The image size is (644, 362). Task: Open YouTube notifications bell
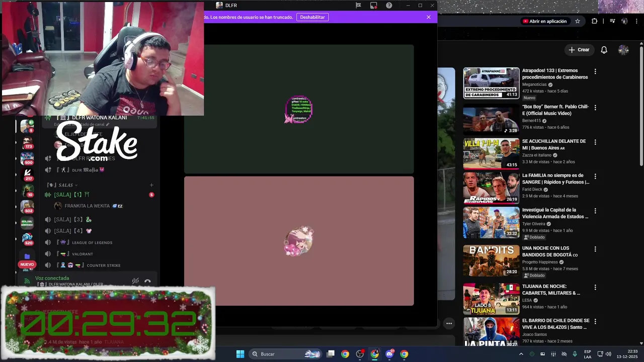click(604, 50)
